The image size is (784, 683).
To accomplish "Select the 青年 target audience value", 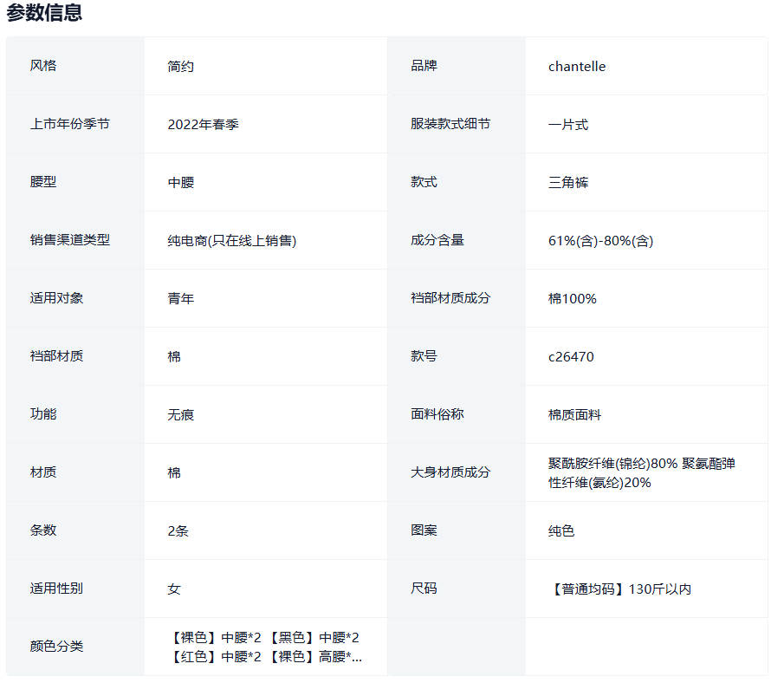I will (181, 299).
